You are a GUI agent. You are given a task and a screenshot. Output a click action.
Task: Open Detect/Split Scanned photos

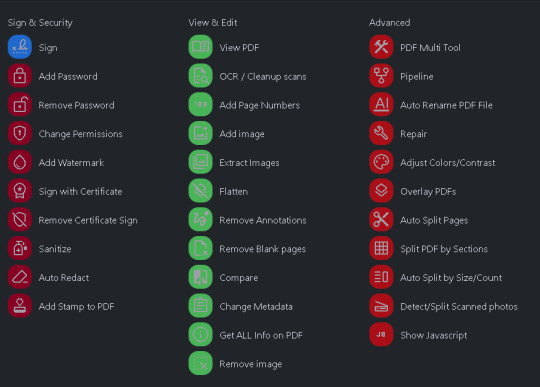459,306
